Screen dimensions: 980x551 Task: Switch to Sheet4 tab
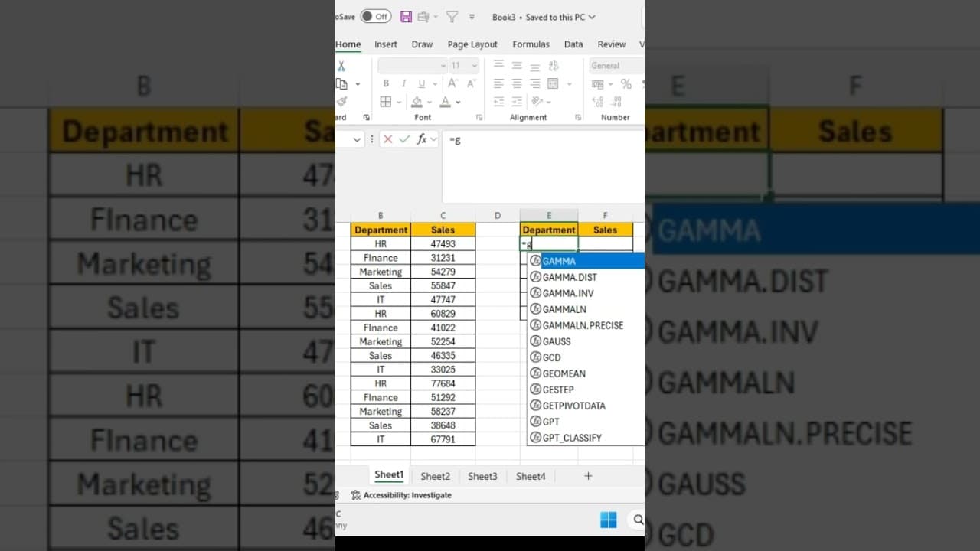pyautogui.click(x=531, y=476)
